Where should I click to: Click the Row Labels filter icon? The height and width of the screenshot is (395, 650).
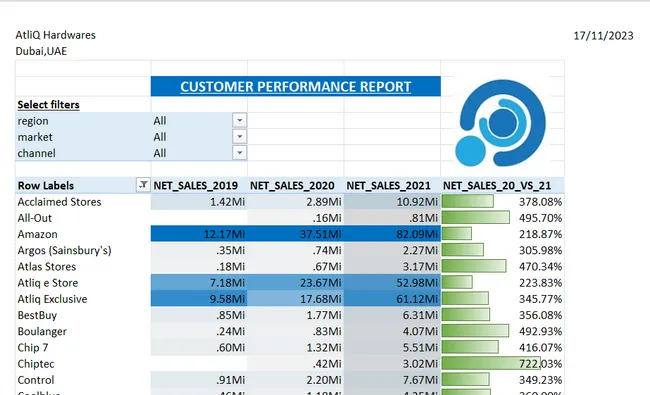pos(143,185)
